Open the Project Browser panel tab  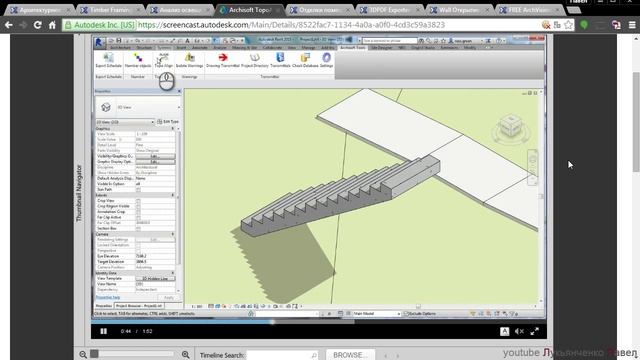tap(139, 306)
